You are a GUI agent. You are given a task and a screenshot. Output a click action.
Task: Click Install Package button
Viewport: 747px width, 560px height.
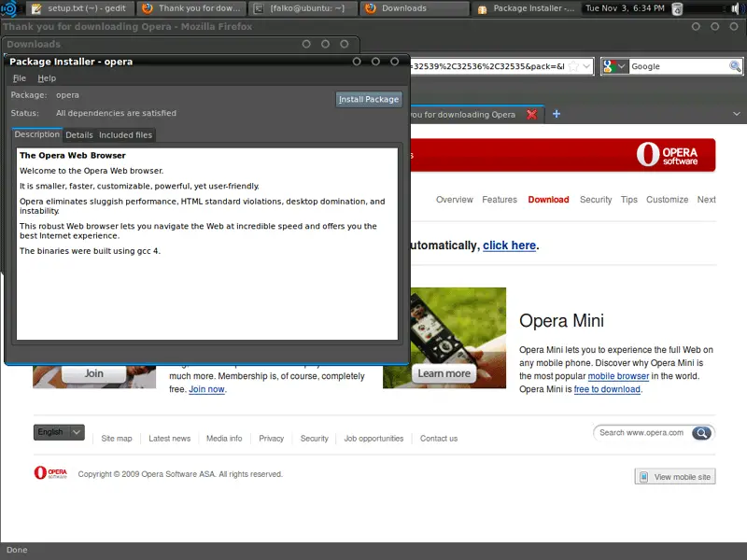coord(368,99)
